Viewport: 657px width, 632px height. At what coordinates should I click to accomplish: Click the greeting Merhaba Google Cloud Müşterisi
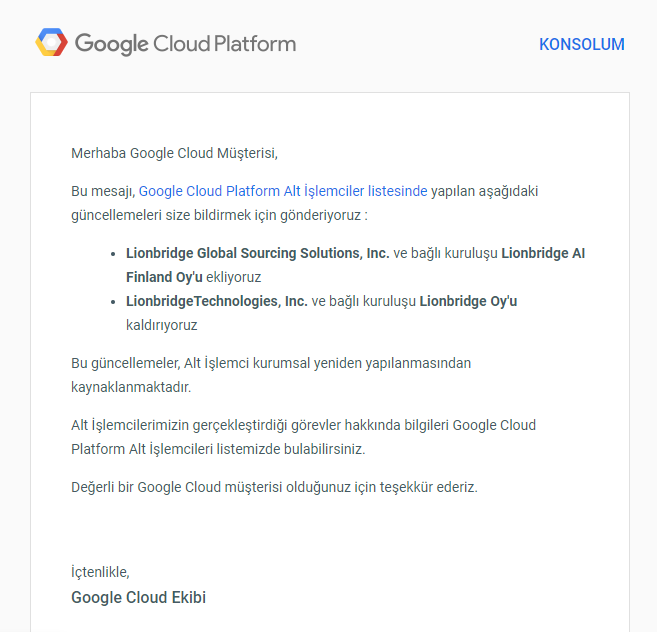coord(174,153)
